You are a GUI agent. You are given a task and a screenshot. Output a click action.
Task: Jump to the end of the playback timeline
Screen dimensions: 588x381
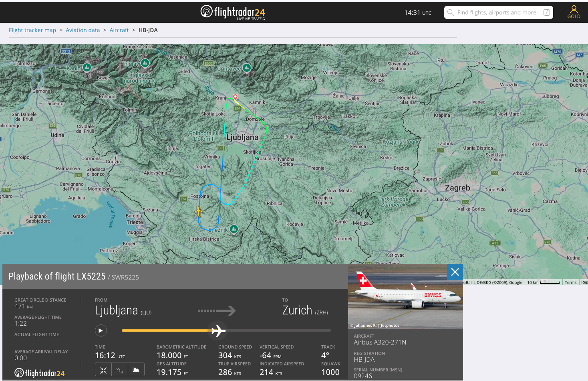click(x=330, y=330)
